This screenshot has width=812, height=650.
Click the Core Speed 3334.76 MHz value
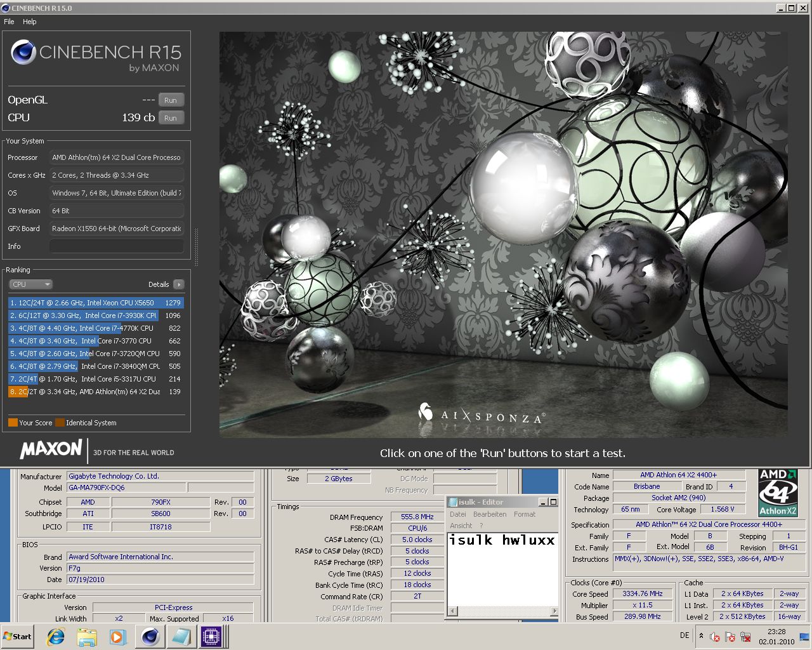(x=643, y=594)
